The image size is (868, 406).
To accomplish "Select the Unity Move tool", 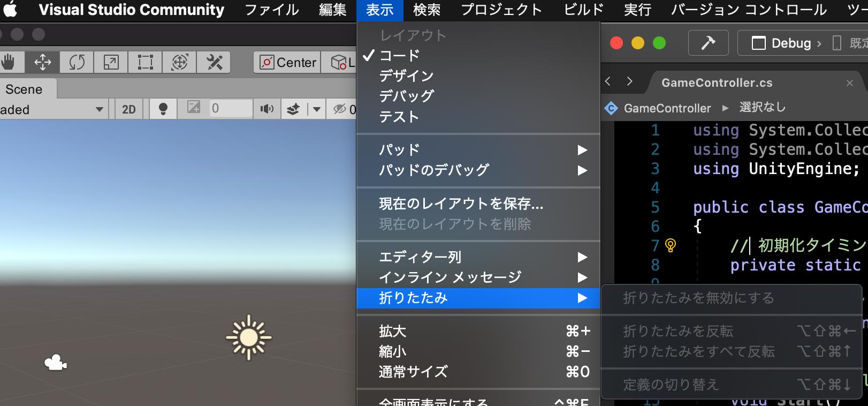I will click(x=43, y=62).
